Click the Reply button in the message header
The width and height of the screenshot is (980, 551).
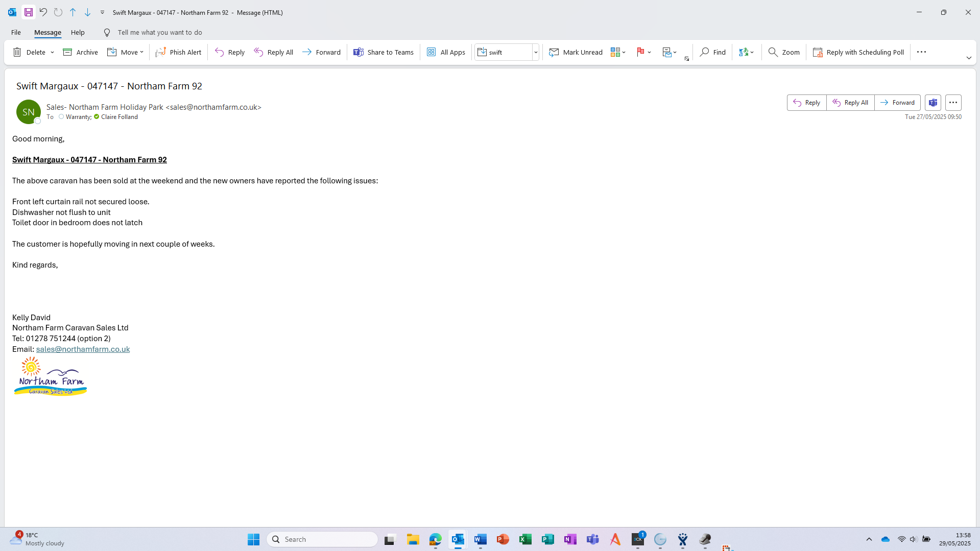[806, 103]
